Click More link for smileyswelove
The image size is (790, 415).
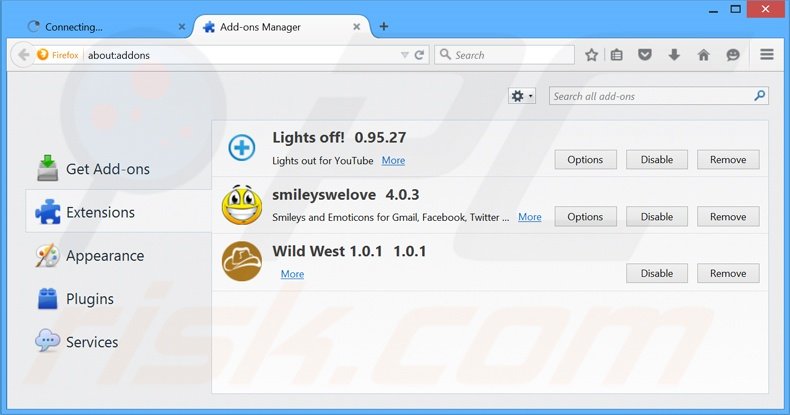pyautogui.click(x=530, y=217)
